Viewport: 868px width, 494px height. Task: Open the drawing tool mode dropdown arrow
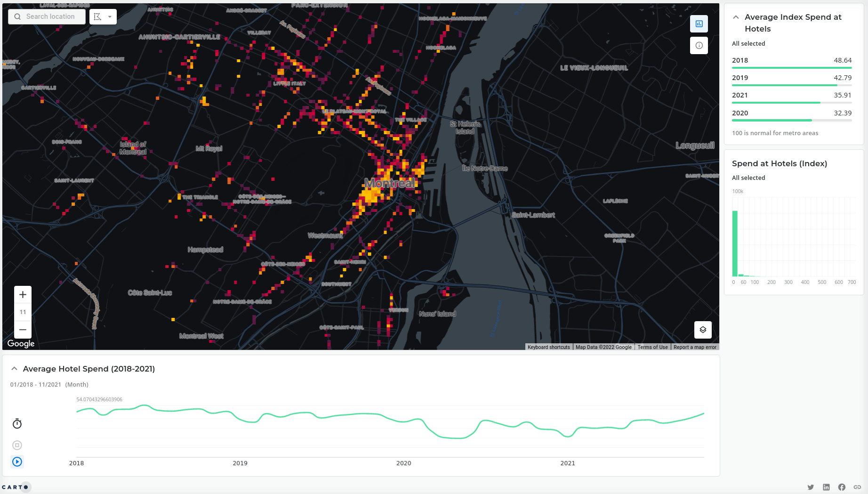110,17
